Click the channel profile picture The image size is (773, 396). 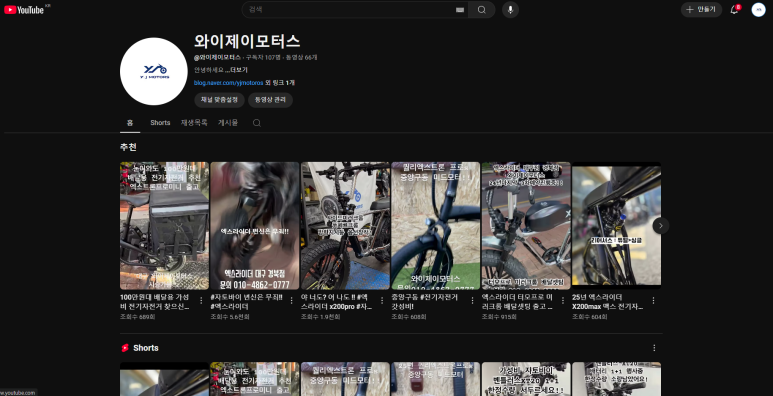(x=154, y=72)
